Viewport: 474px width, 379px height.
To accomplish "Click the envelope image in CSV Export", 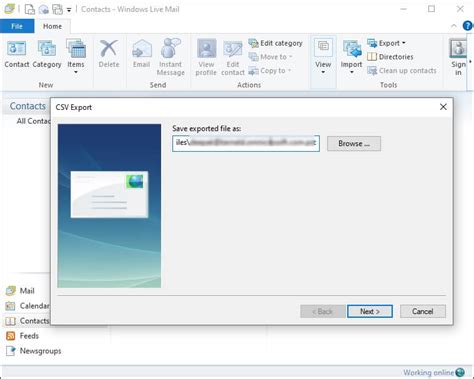I will [109, 194].
